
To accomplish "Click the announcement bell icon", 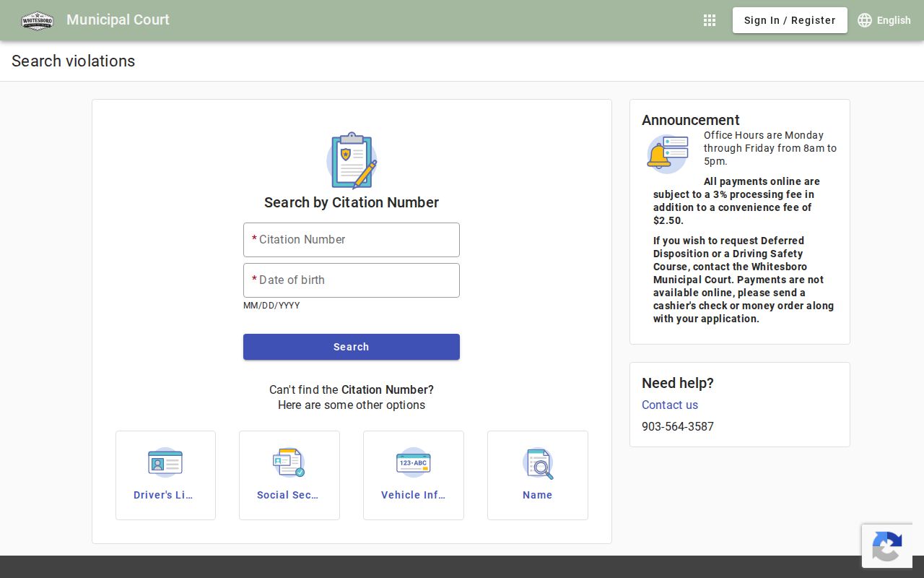I will [x=666, y=154].
